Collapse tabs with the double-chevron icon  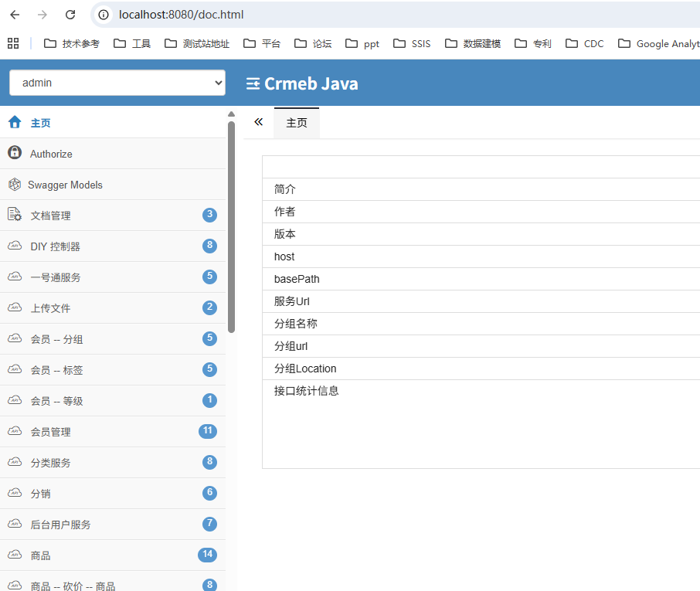point(258,122)
